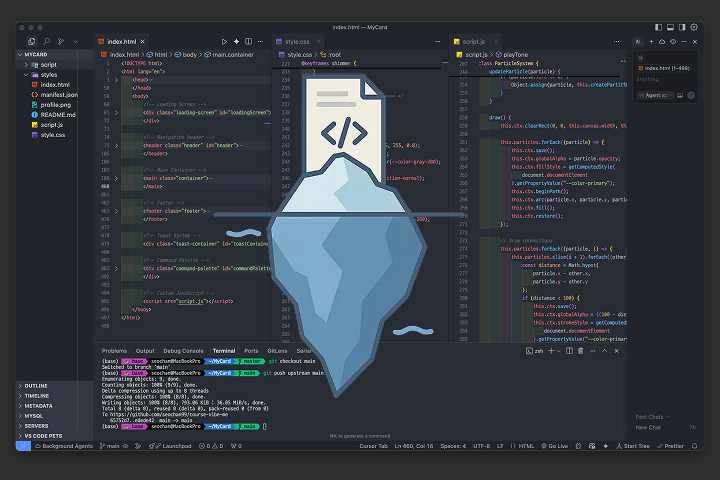Close the terminal panel
The height and width of the screenshot is (480, 720).
point(617,351)
